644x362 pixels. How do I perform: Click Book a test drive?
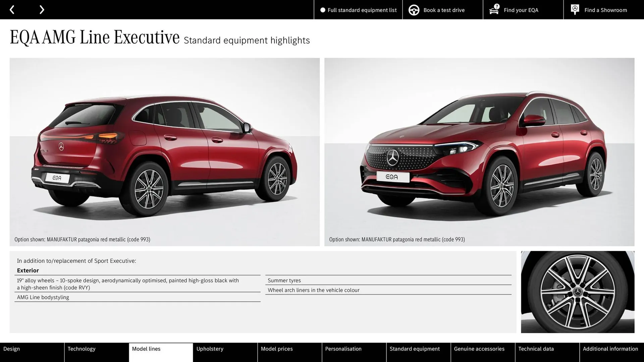(443, 10)
